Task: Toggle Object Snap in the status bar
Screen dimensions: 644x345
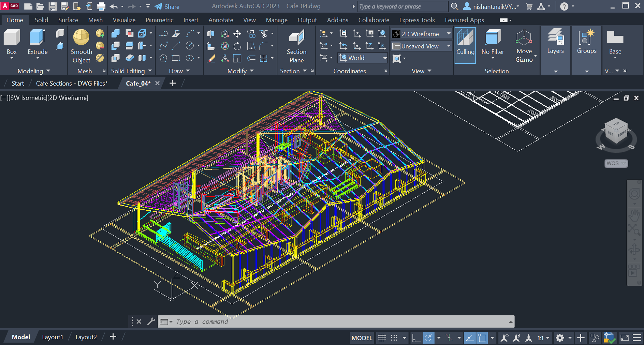Action: [x=483, y=338]
